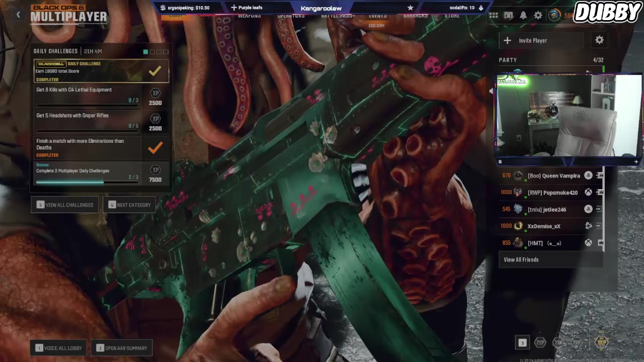Click XxDemise_xX's golden ring emblem
Viewport: 644px width, 362px height.
tap(518, 226)
